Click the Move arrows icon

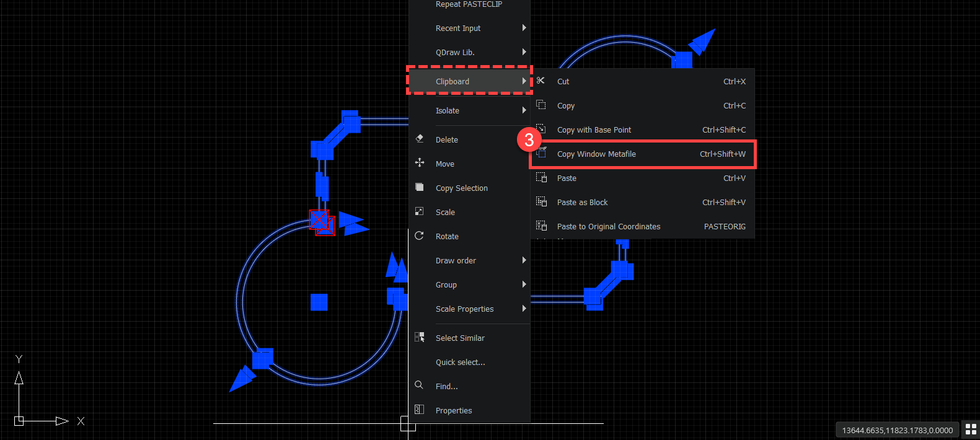click(420, 163)
